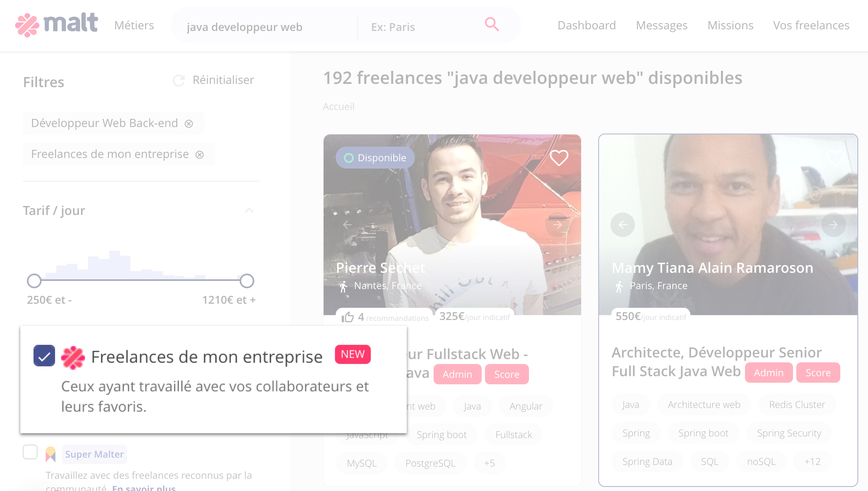Click the Super Malter label
This screenshot has width=868, height=491.
[x=94, y=454]
